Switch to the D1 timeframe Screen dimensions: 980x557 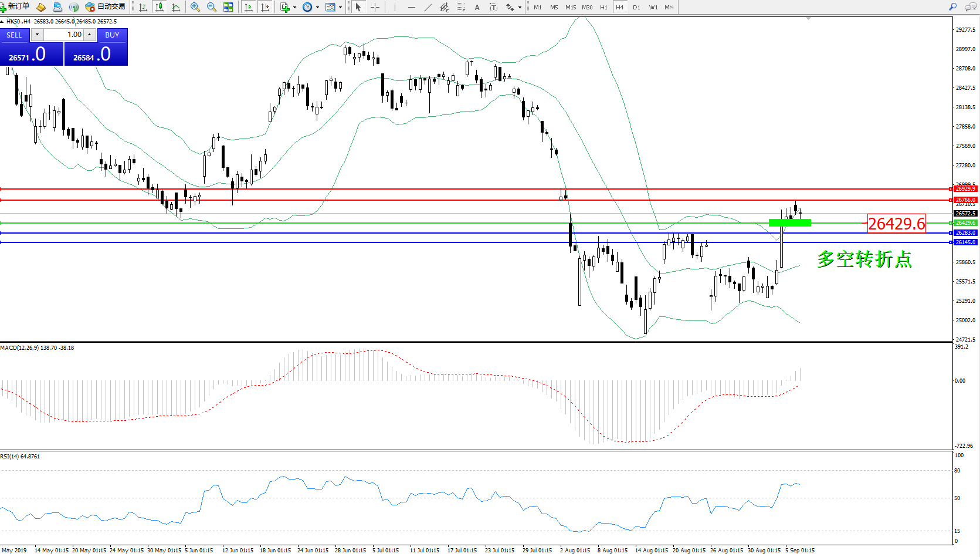tap(636, 7)
